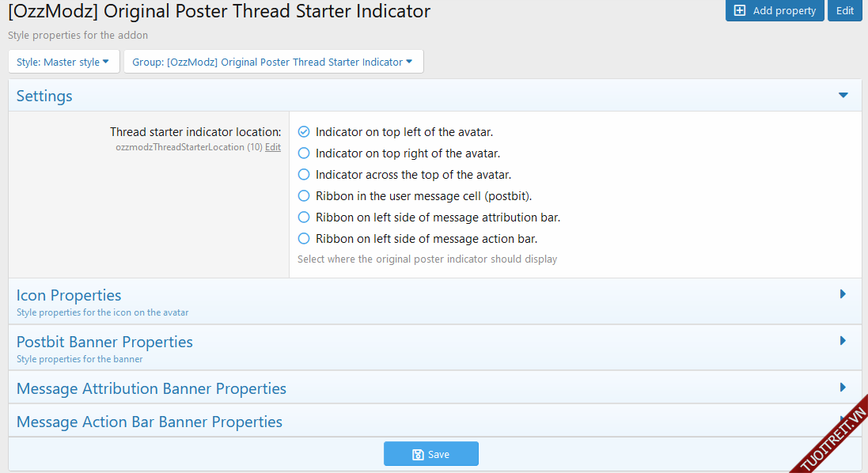Select 'Indicator on top right of the avatar'
Image resolution: width=868 pixels, height=473 pixels.
point(304,153)
